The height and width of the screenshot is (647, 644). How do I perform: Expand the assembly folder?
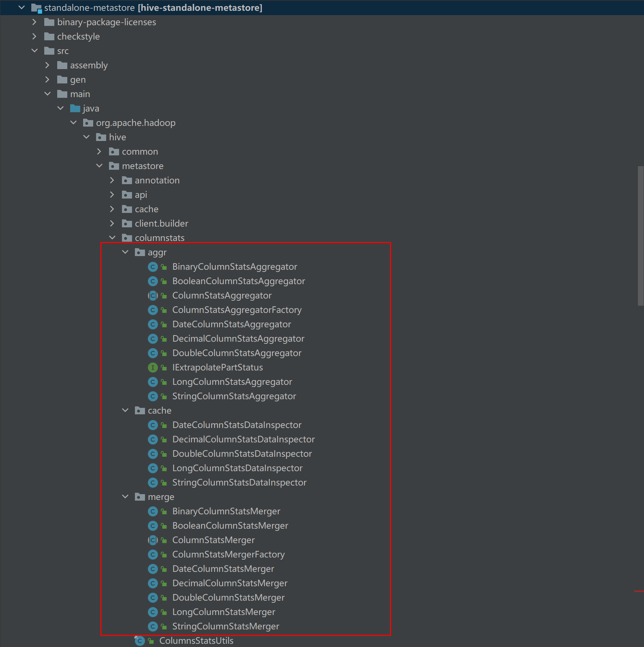coord(47,65)
